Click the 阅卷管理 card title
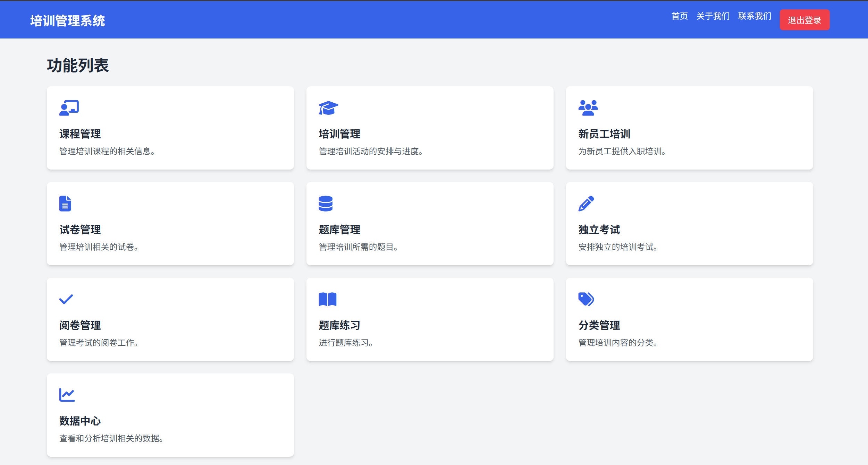 click(x=80, y=325)
